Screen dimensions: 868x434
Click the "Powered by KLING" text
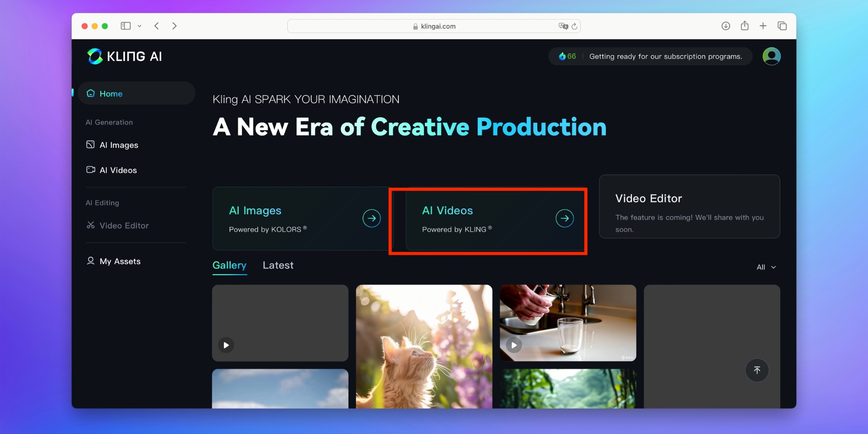pos(457,229)
